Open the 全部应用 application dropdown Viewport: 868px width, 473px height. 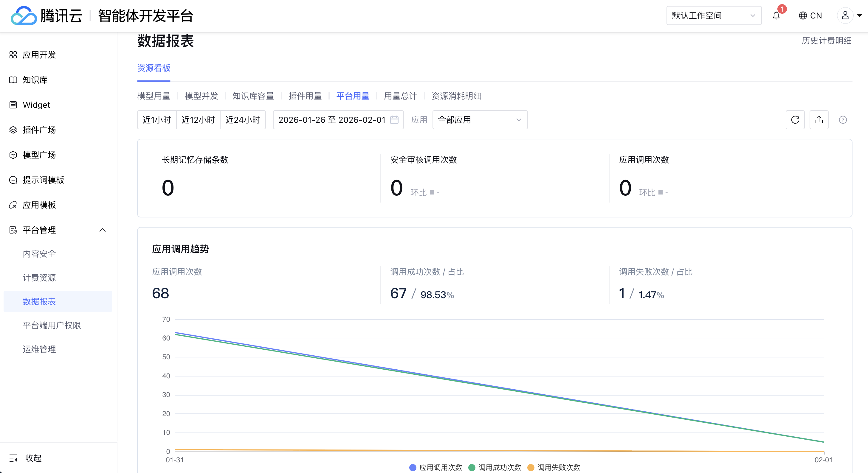pos(480,120)
